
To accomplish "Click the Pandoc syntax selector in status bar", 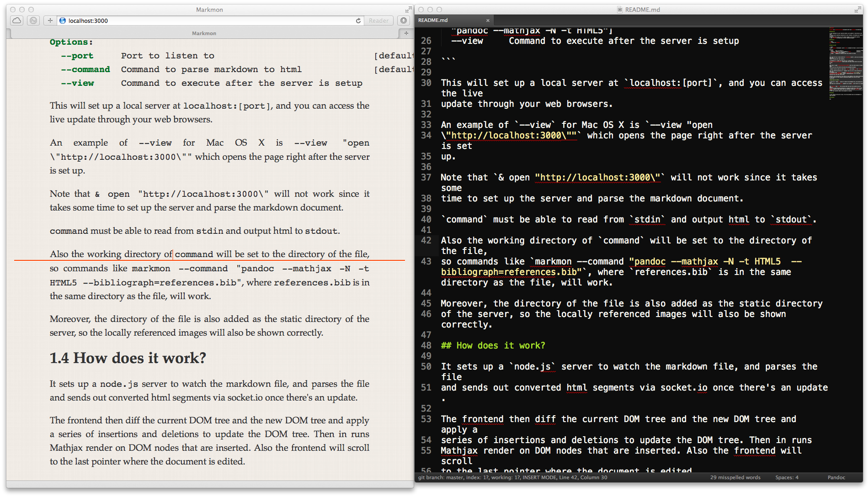I will tap(836, 477).
